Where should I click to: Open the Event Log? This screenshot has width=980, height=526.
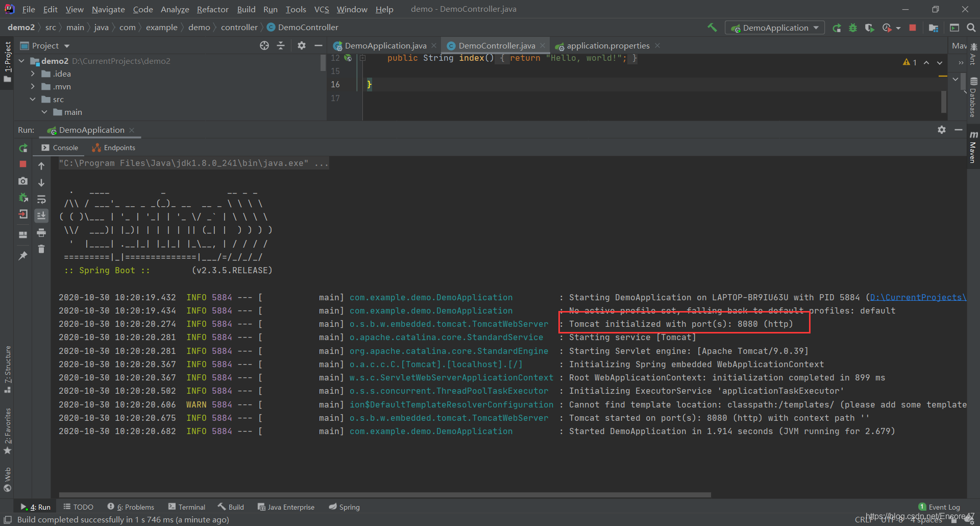939,507
